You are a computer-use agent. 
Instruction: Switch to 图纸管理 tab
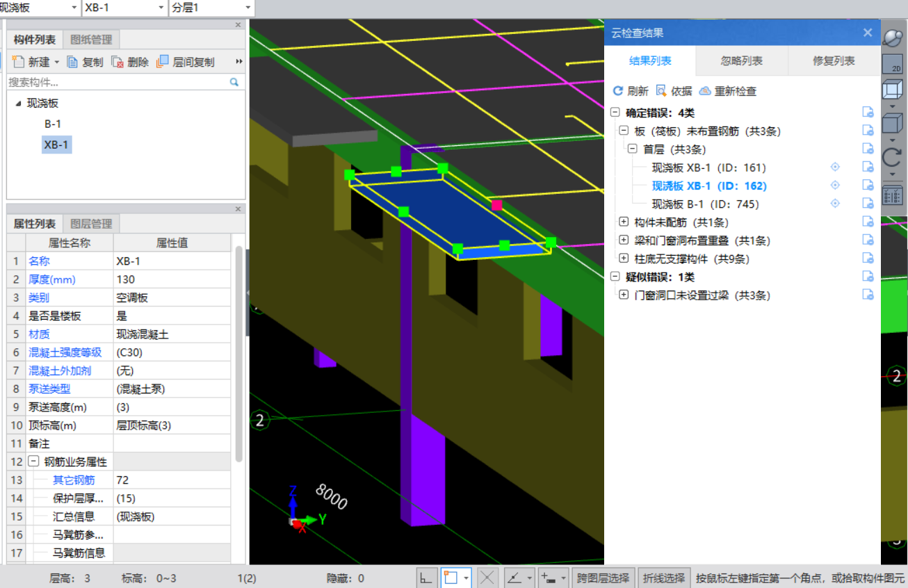point(91,40)
